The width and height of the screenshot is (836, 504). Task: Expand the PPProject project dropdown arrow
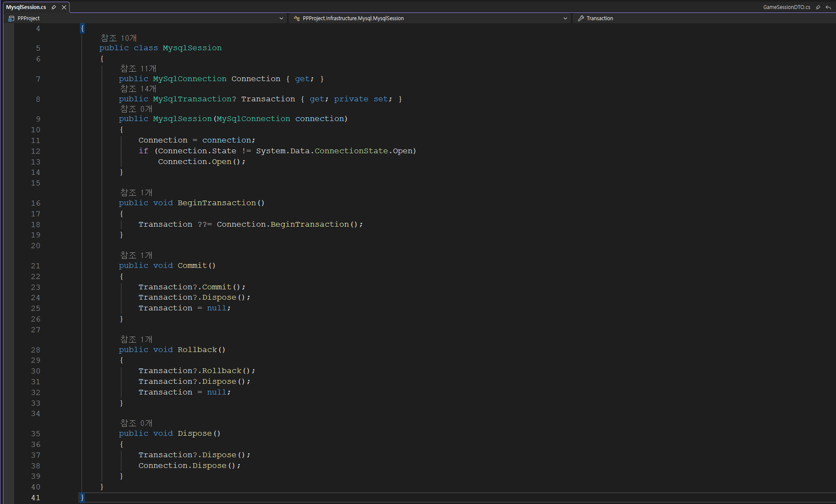pyautogui.click(x=281, y=18)
